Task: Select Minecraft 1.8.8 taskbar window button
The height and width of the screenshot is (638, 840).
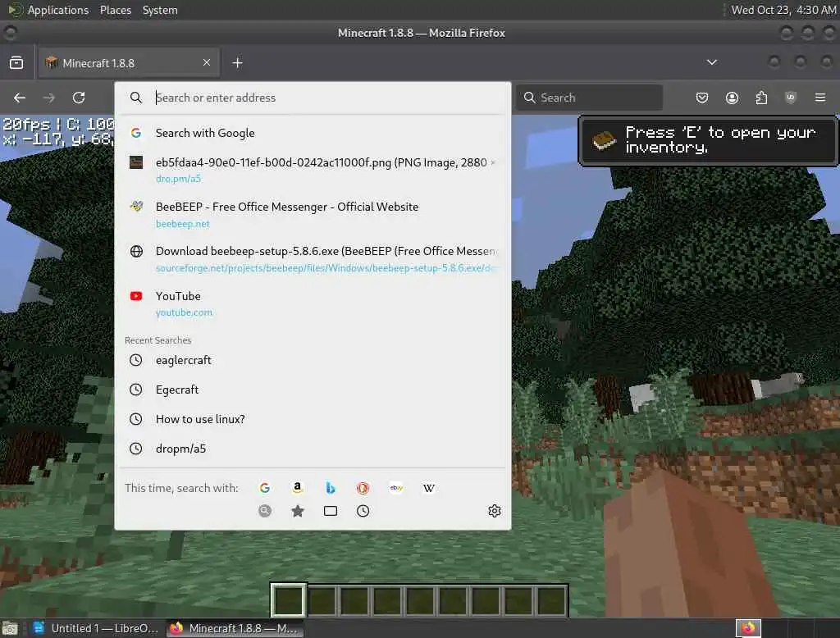Action: click(x=235, y=628)
